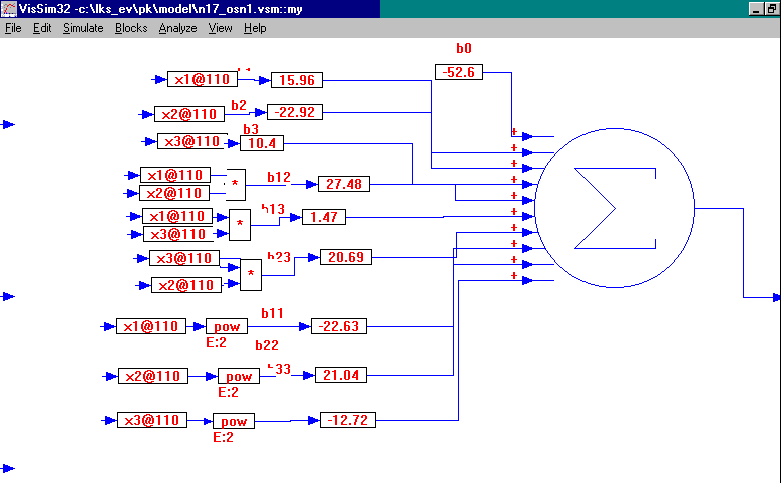
Task: Click the topmost x1@110 variable block
Action: tap(202, 79)
